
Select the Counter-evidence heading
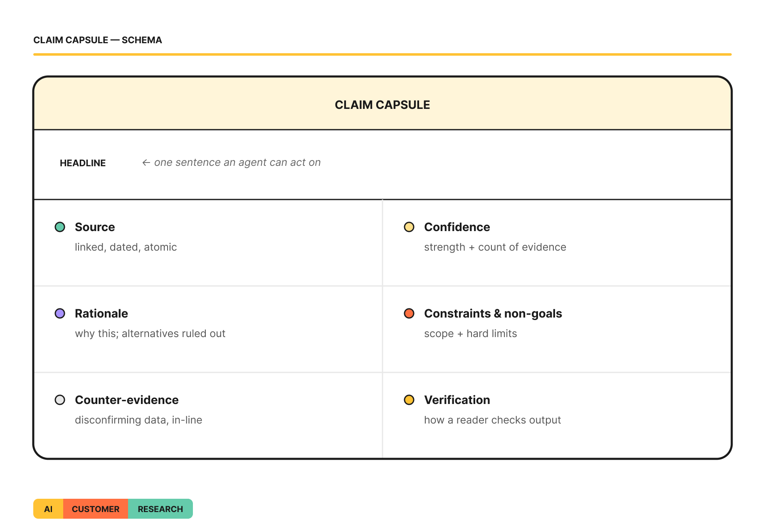coord(127,400)
